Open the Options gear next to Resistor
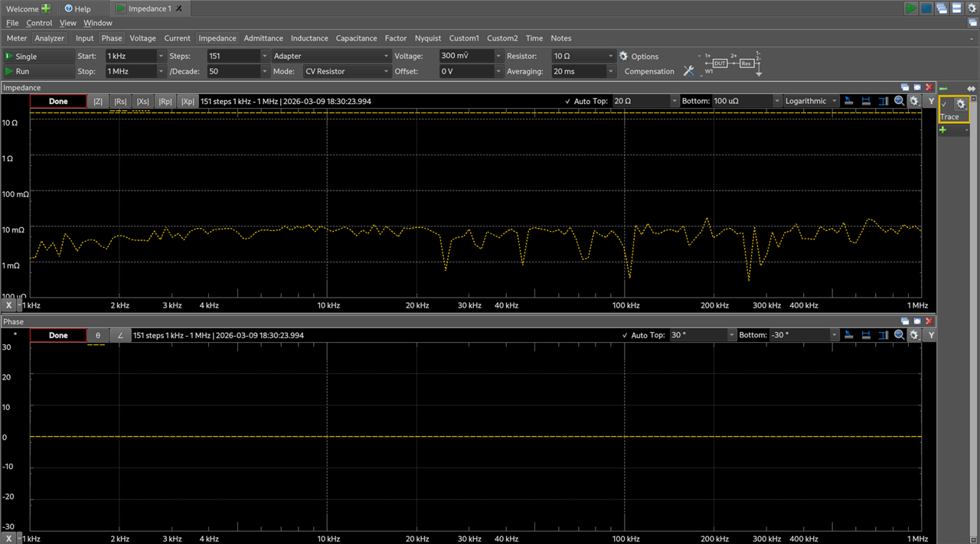Image resolution: width=980 pixels, height=544 pixels. [x=624, y=57]
